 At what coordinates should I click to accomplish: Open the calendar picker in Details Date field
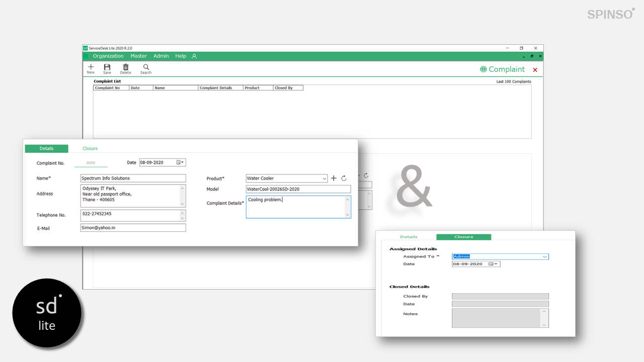click(x=180, y=162)
